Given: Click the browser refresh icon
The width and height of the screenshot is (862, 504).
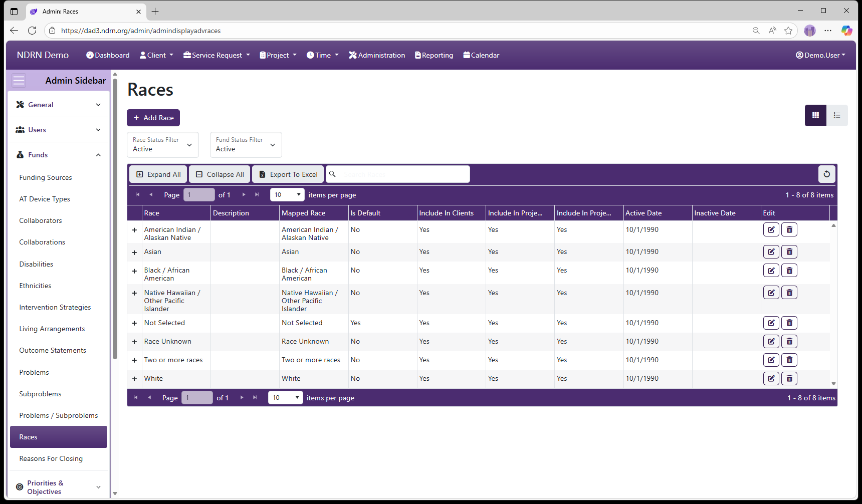Looking at the screenshot, I should click(x=32, y=31).
